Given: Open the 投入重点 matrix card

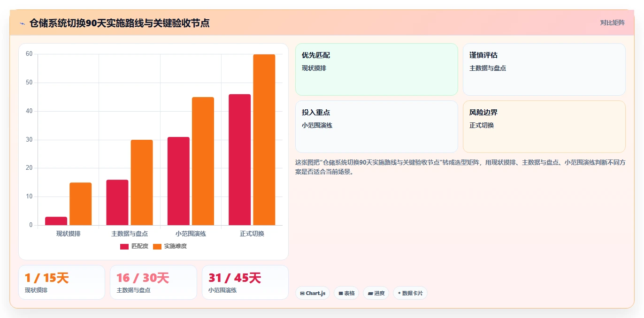Looking at the screenshot, I should 376,127.
